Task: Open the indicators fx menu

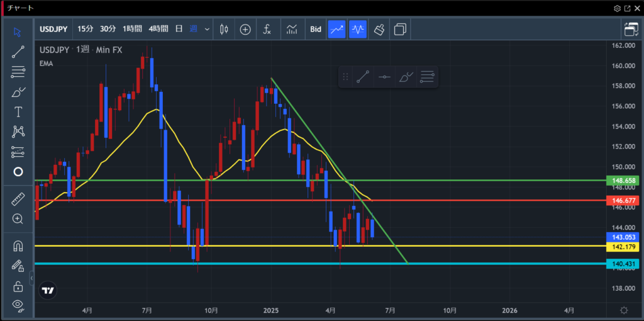Action: point(267,30)
